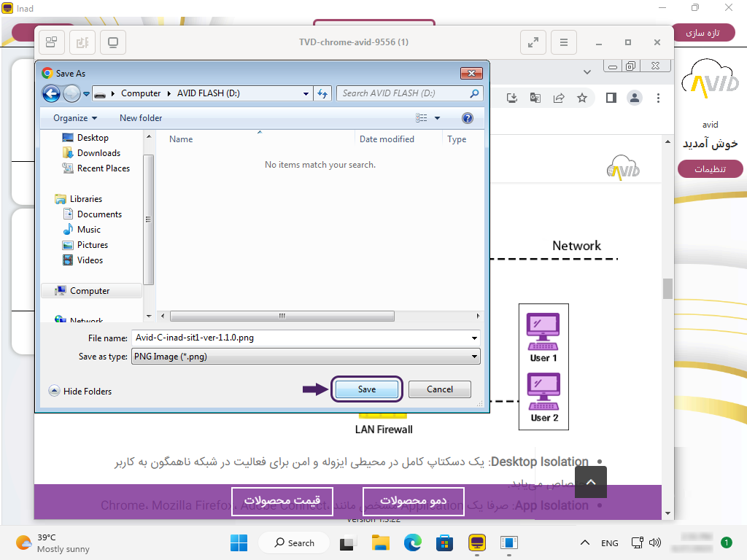Sort by the Name column header

[x=181, y=139]
